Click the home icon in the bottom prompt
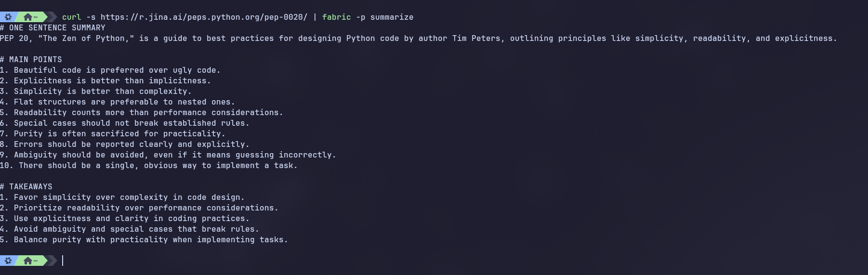 pyautogui.click(x=28, y=261)
